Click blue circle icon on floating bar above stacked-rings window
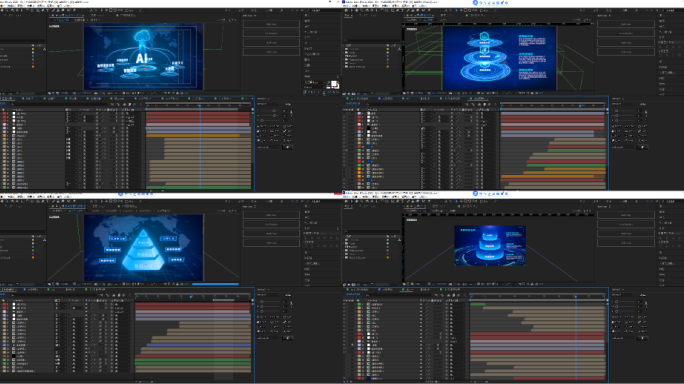Viewport: 684px width, 384px height. pyautogui.click(x=475, y=3)
